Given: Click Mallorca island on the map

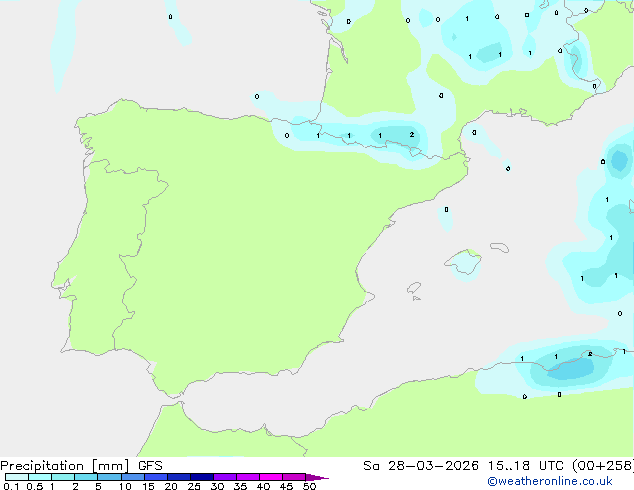Looking at the screenshot, I should (x=464, y=262).
